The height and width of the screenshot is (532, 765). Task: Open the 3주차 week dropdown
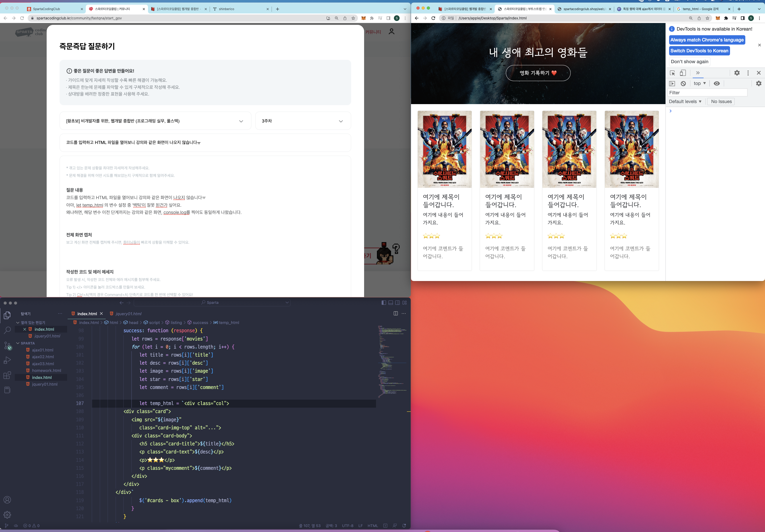click(303, 121)
